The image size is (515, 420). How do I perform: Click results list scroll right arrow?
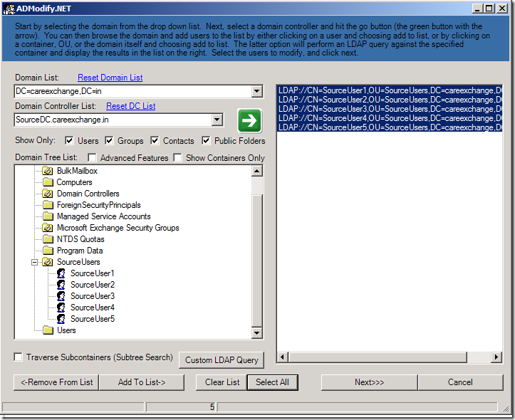point(496,357)
